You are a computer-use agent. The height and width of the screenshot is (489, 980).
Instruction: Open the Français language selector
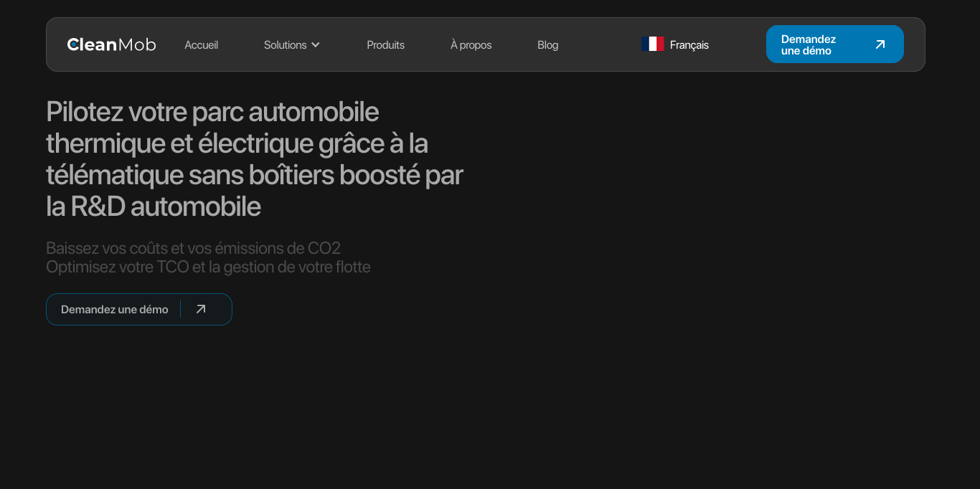[x=689, y=45]
